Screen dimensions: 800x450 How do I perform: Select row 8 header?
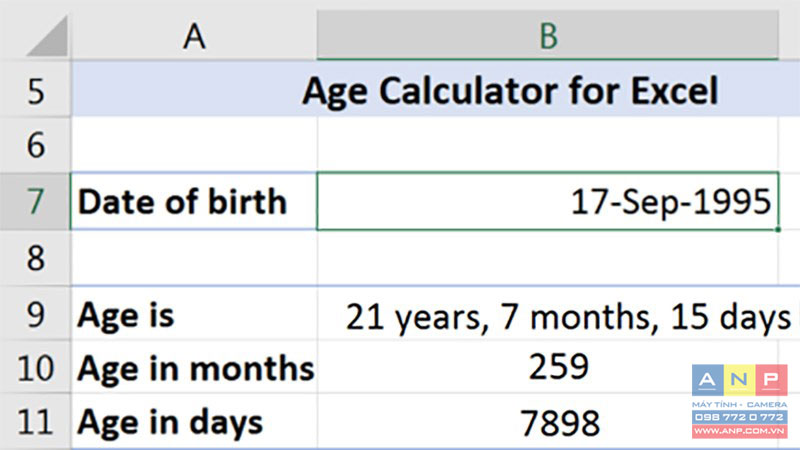[36, 258]
